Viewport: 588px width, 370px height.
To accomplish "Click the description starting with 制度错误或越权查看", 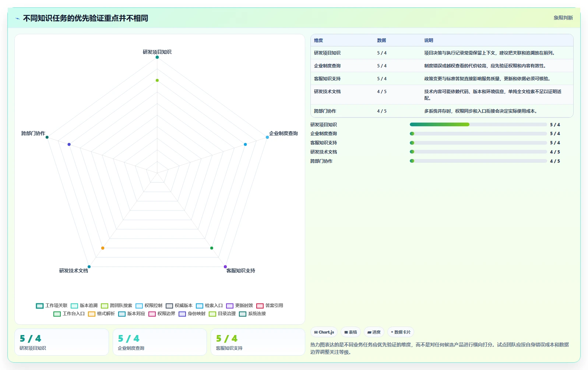I will pyautogui.click(x=485, y=66).
